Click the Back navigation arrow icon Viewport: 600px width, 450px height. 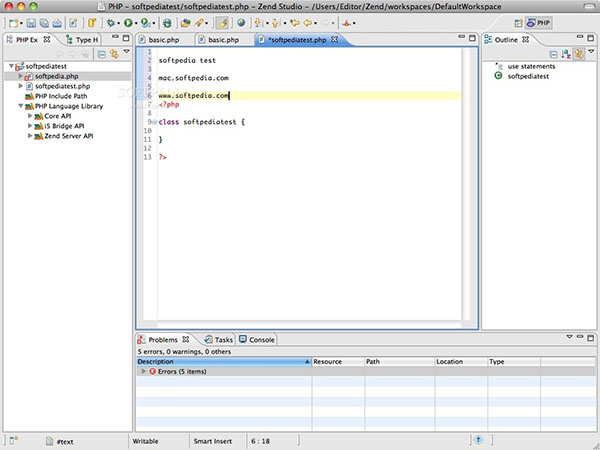click(308, 23)
